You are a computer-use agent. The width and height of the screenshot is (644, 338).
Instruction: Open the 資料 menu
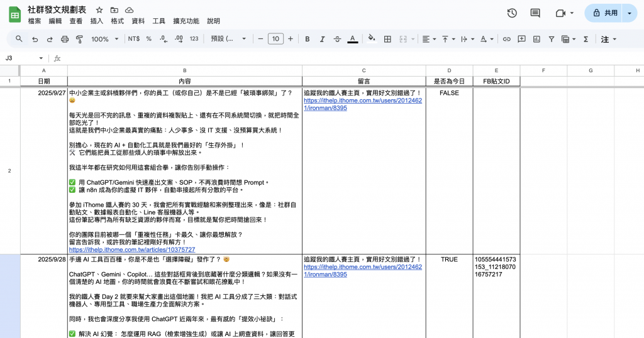[x=138, y=21]
